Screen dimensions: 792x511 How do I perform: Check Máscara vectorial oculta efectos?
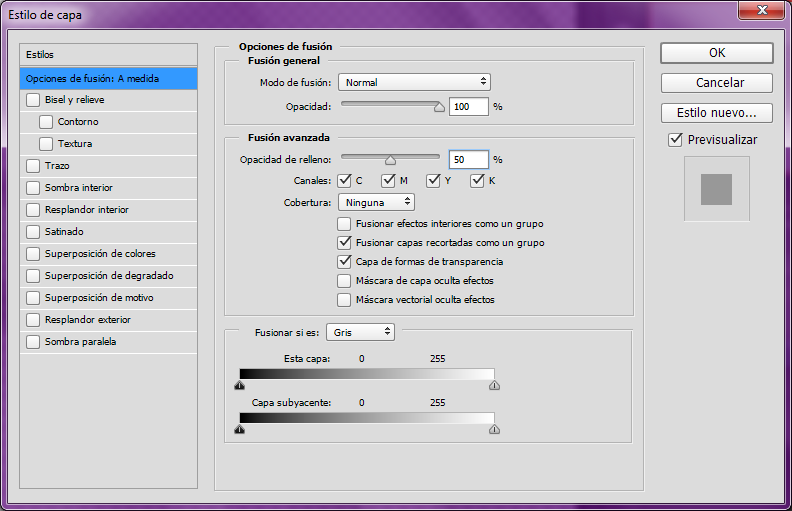click(344, 300)
